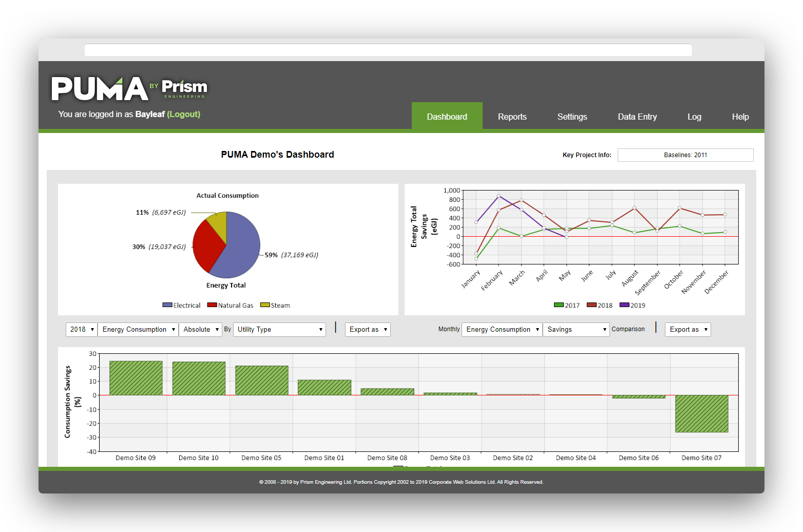Screen dimensions: 803x532
Task: Open the Settings tab
Action: pos(571,117)
